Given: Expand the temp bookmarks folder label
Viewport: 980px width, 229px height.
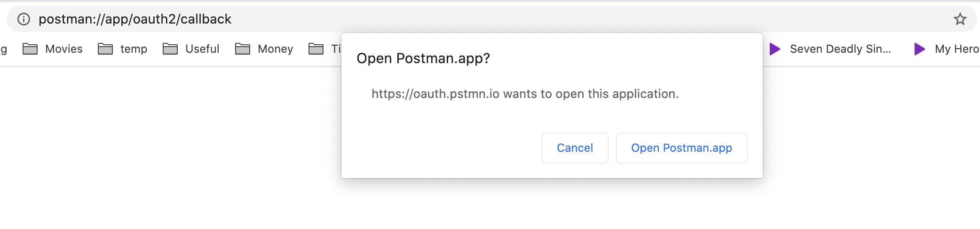Looking at the screenshot, I should pyautogui.click(x=134, y=49).
